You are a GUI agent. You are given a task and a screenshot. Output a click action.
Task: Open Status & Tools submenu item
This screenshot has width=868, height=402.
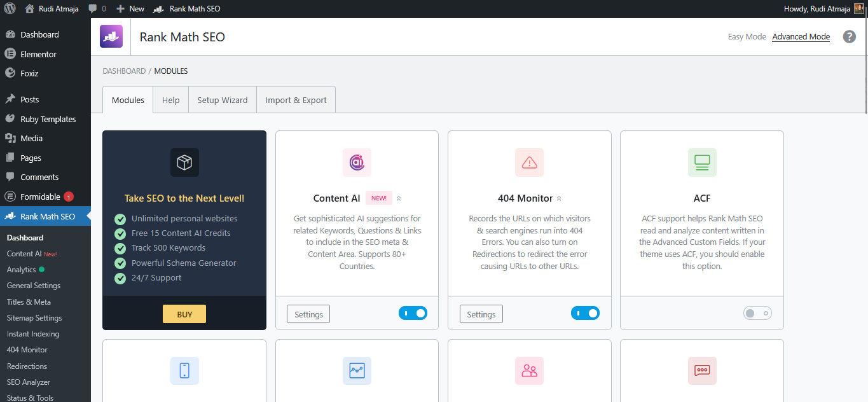(x=30, y=398)
